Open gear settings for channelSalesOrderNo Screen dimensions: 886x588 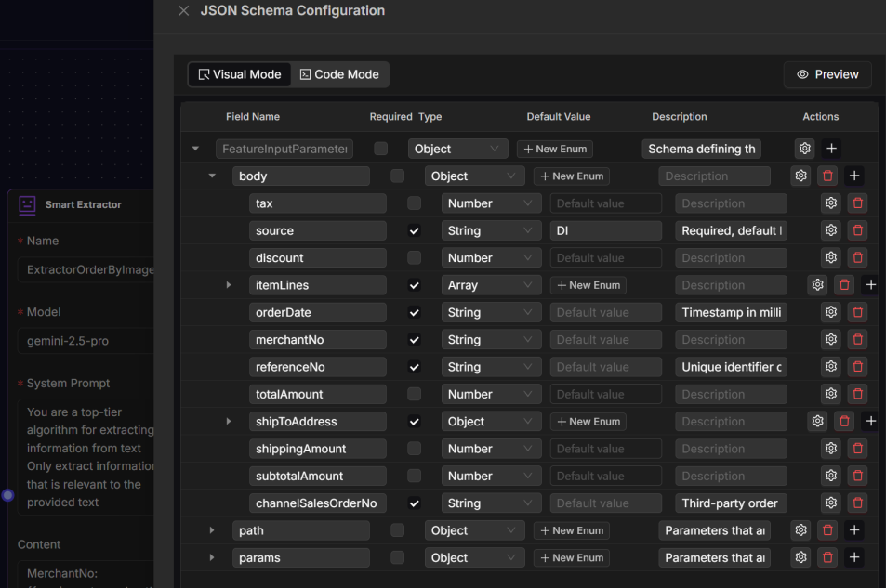830,503
